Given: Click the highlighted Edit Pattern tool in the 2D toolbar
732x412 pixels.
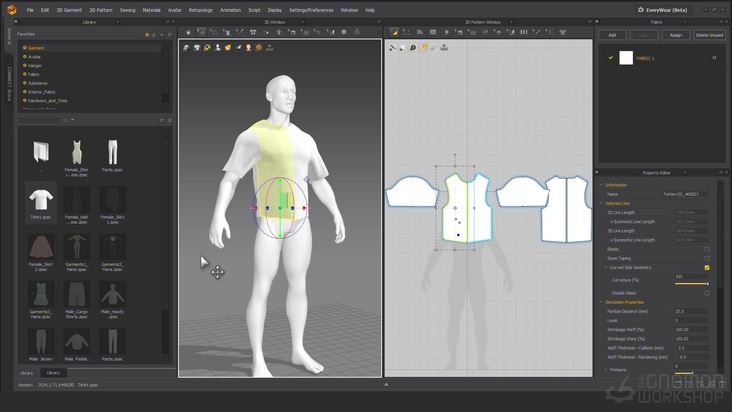Looking at the screenshot, I should (394, 32).
